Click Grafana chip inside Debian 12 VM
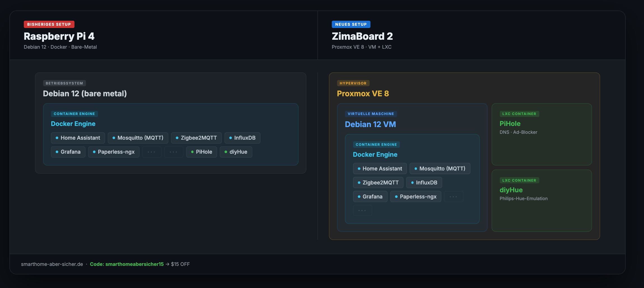 pos(370,196)
